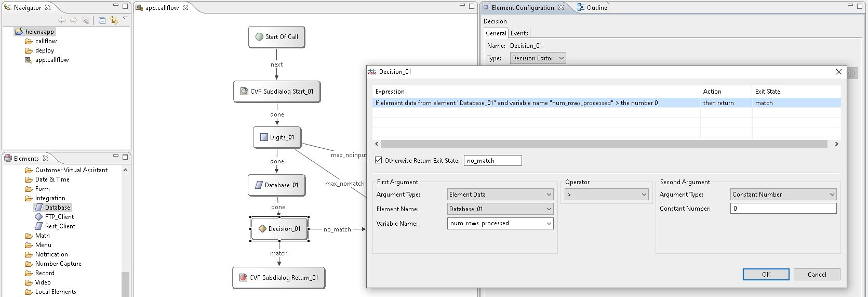Switch to the Events tab

tap(519, 33)
